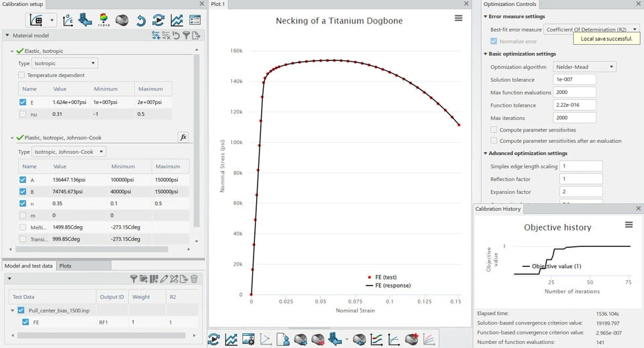Image resolution: width=644 pixels, height=348 pixels.
Task: Click the filter funnel icon in Material model header
Action: pyautogui.click(x=186, y=36)
